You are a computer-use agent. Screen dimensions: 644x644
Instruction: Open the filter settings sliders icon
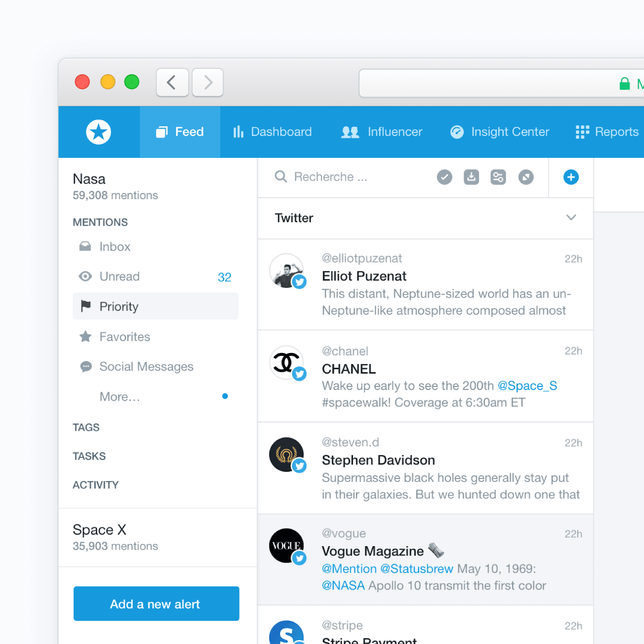(498, 177)
